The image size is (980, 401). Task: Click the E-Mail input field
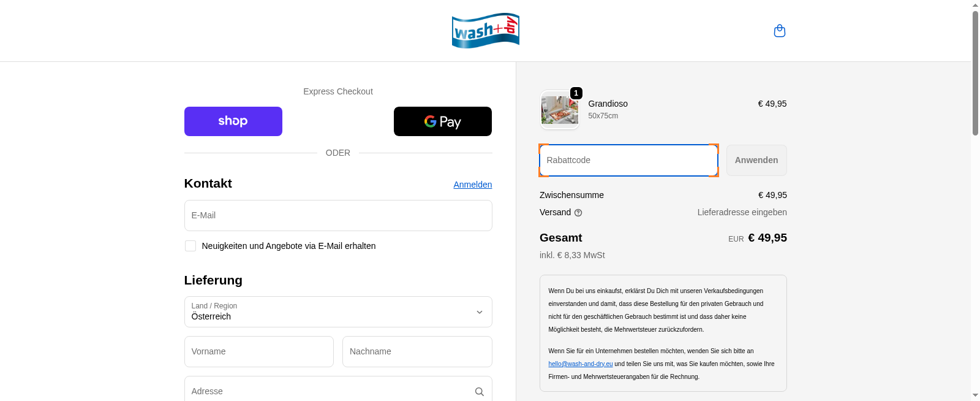338,215
